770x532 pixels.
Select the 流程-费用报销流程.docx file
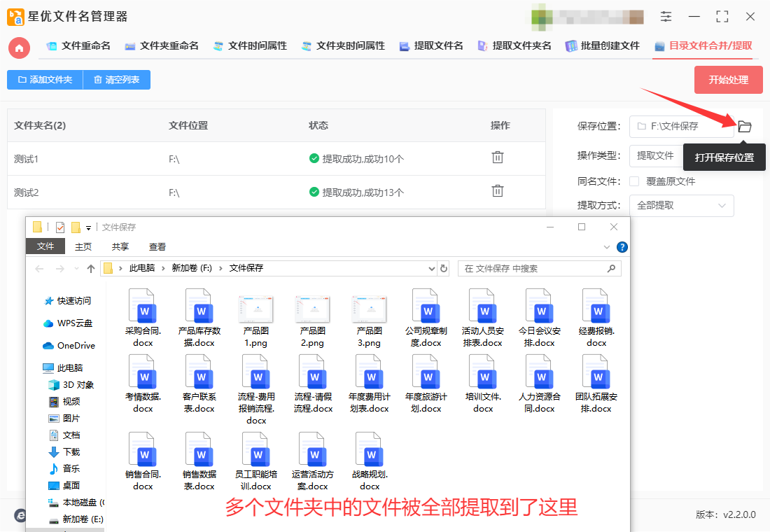(x=256, y=389)
